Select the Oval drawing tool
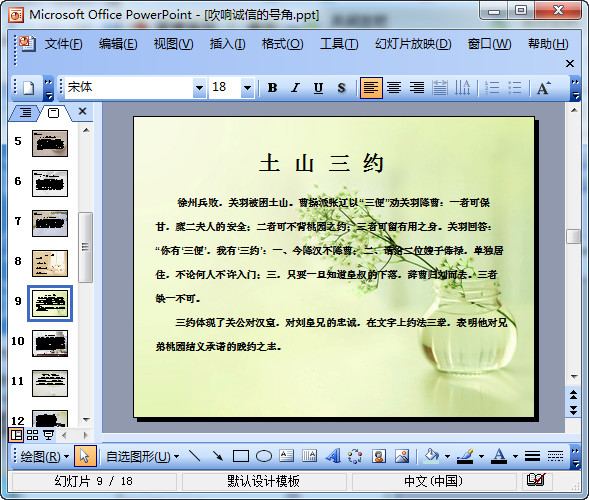 264,456
